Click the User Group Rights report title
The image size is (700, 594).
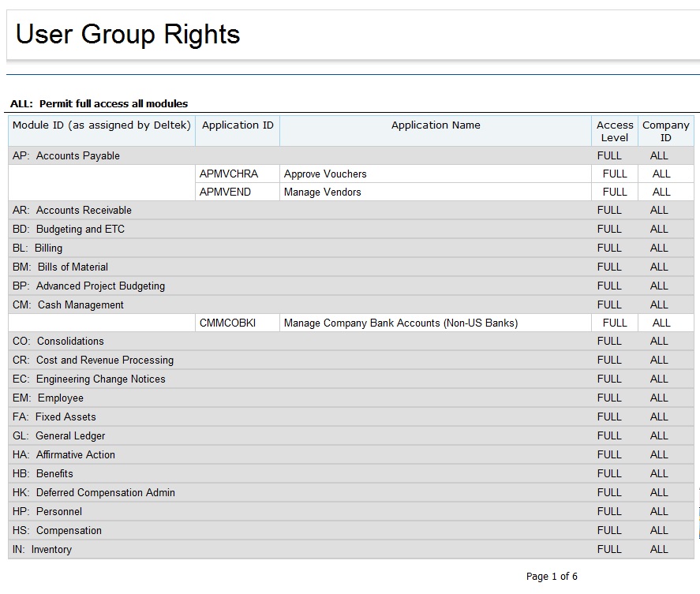coord(128,35)
